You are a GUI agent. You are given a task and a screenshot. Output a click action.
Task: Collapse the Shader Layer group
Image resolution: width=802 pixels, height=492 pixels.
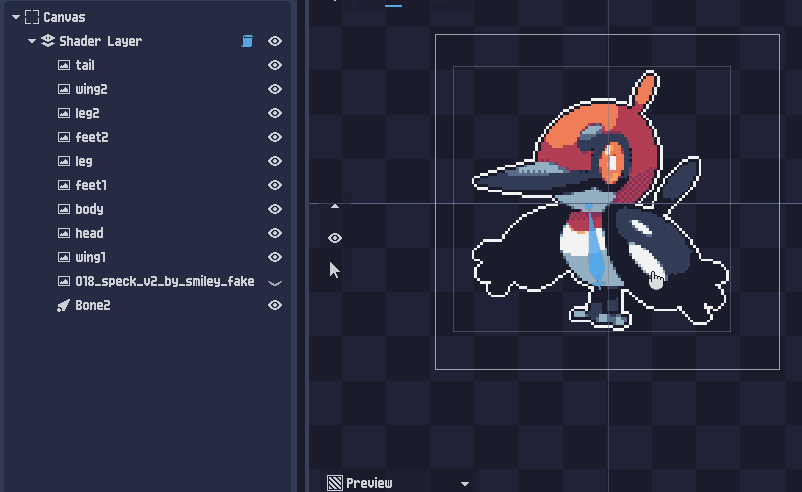pos(32,41)
